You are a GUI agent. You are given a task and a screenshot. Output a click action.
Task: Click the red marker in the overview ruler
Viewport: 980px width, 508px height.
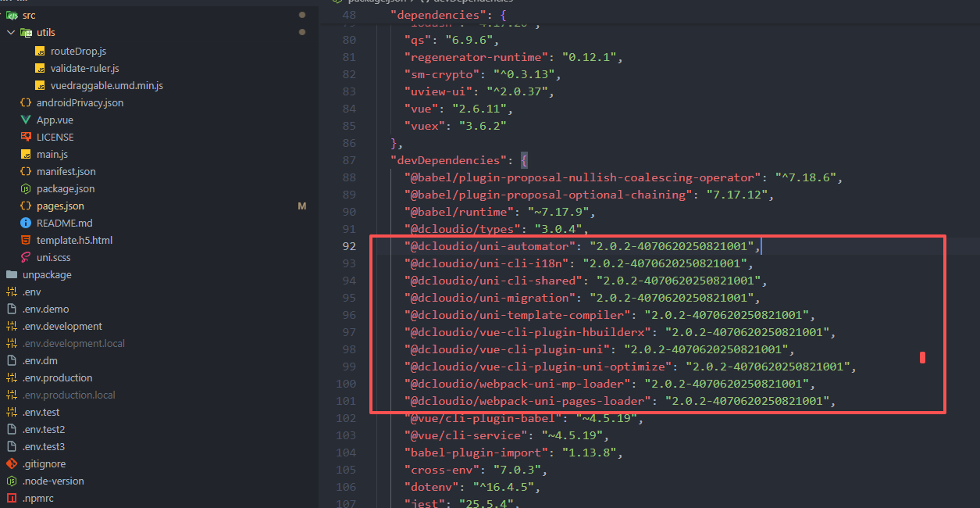tap(922, 357)
